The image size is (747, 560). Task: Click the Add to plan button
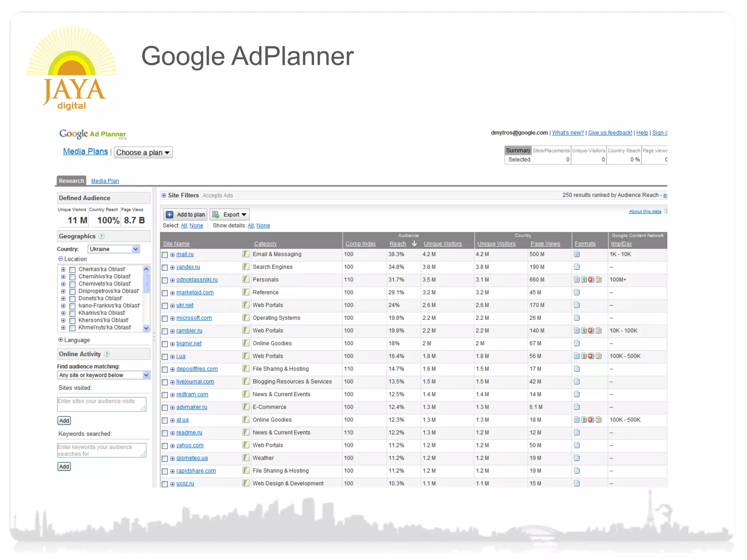click(x=185, y=214)
